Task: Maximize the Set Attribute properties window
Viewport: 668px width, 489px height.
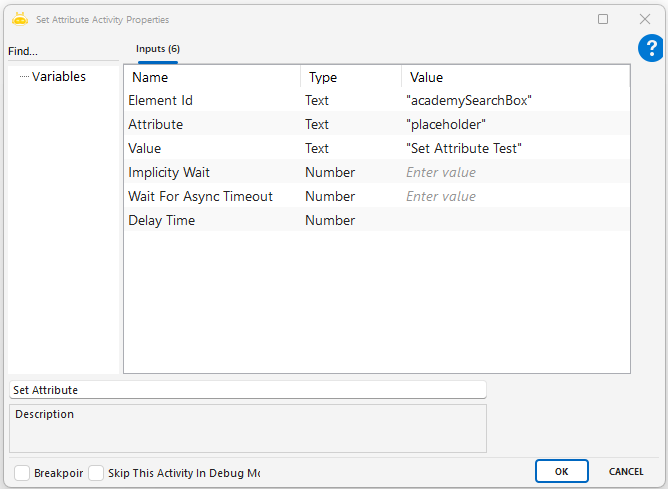Action: 603,19
